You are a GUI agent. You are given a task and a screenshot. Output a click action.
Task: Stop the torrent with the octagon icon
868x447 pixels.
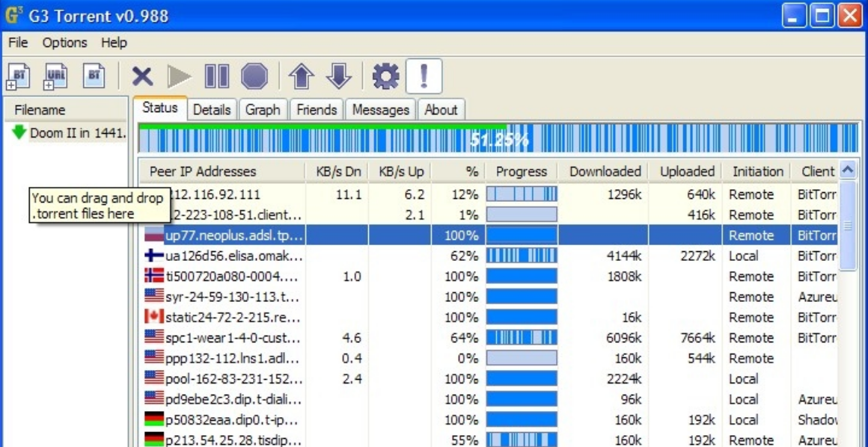pos(254,76)
